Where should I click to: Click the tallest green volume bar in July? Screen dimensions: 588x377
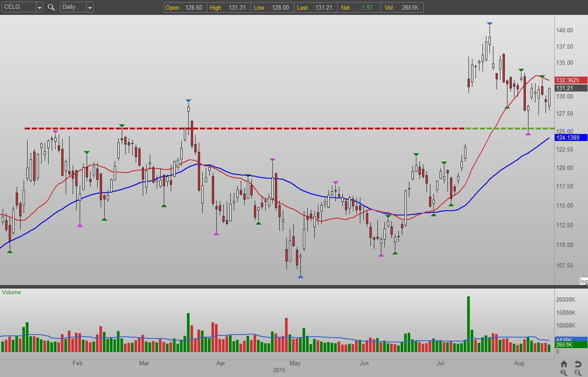coord(468,324)
